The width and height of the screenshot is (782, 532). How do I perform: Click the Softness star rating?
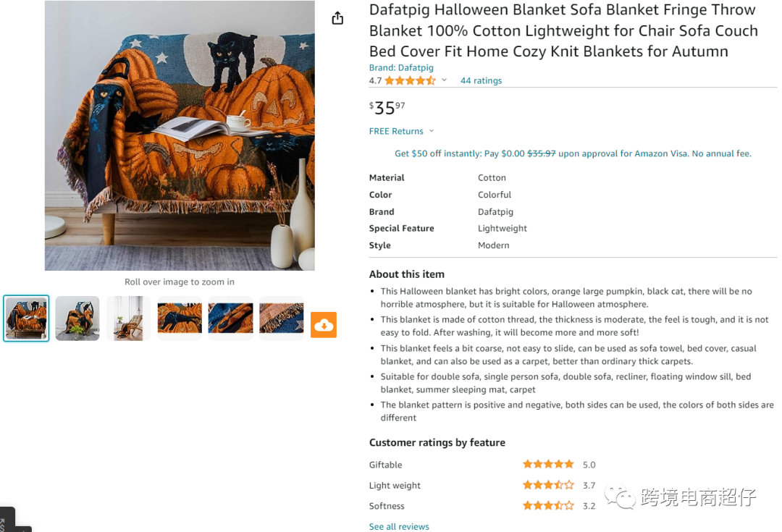point(548,505)
